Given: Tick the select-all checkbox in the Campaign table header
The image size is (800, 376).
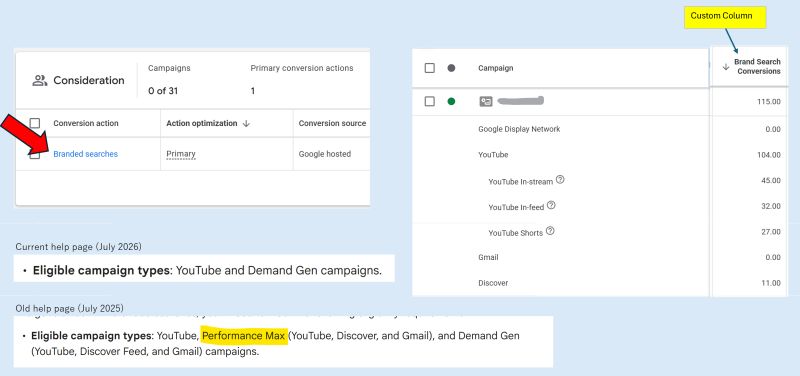Looking at the screenshot, I should (x=430, y=68).
